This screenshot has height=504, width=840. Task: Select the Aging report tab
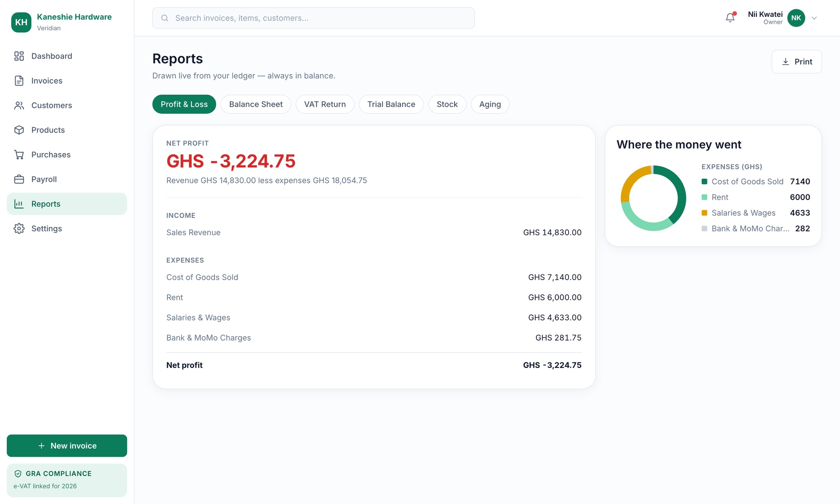coord(490,104)
